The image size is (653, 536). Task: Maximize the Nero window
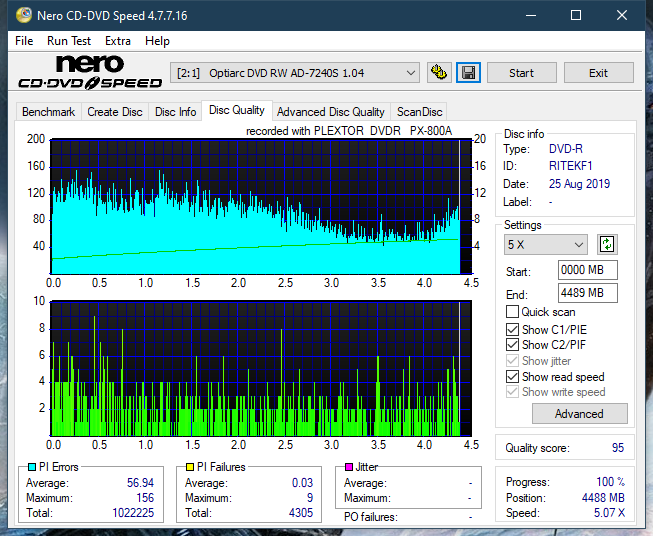(x=576, y=15)
